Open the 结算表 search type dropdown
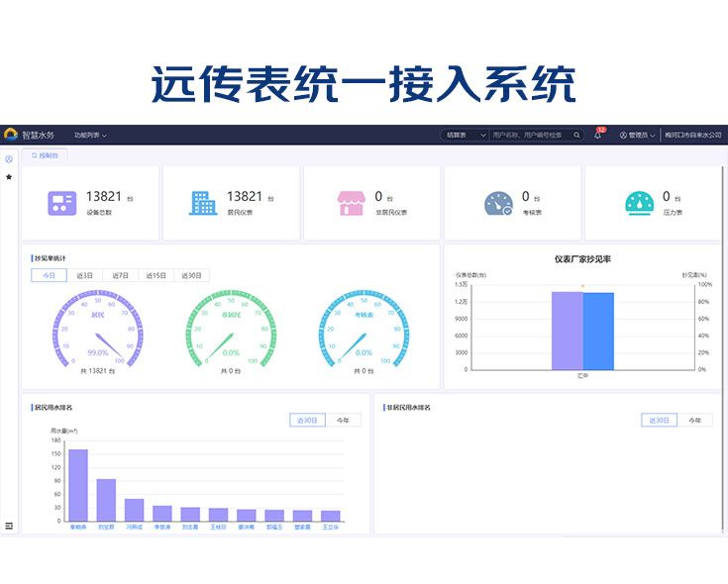 (463, 135)
